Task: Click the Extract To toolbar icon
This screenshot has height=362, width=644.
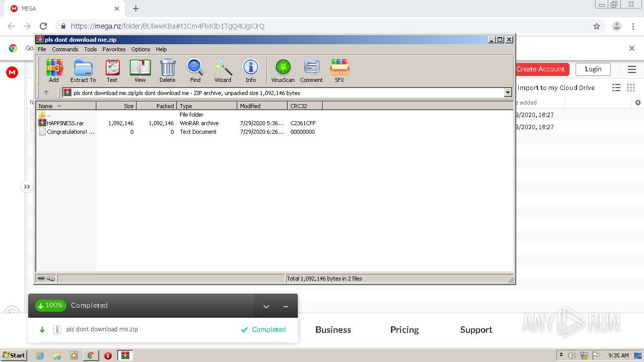Action: pos(83,70)
